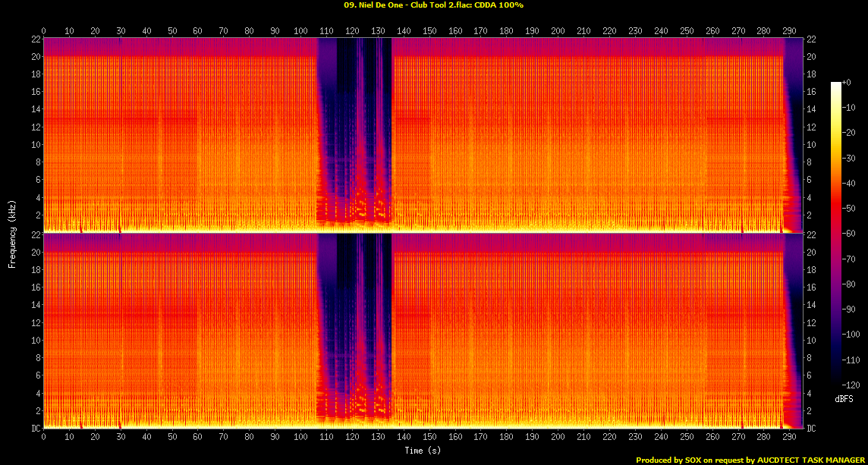Screen dimensions: 868x465
Task: Click the DC label on the lower channel axis
Action: point(34,429)
